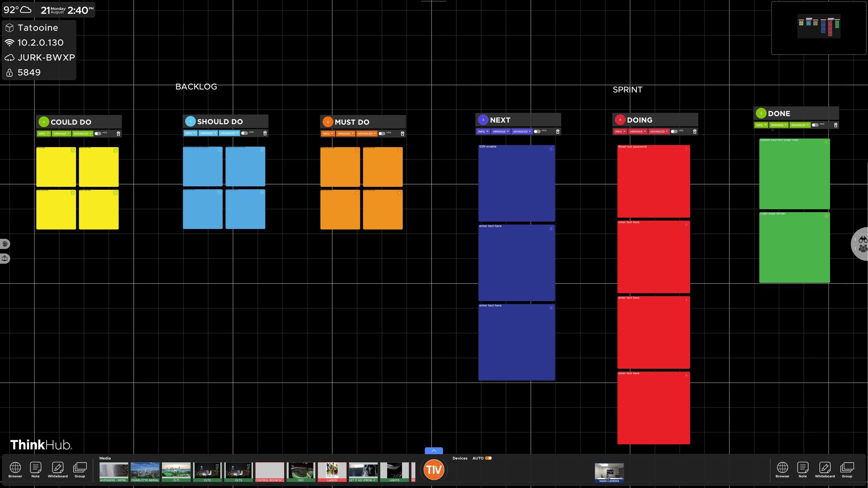The height and width of the screenshot is (488, 868).
Task: Click the trash icon on DOING group
Action: click(x=695, y=132)
